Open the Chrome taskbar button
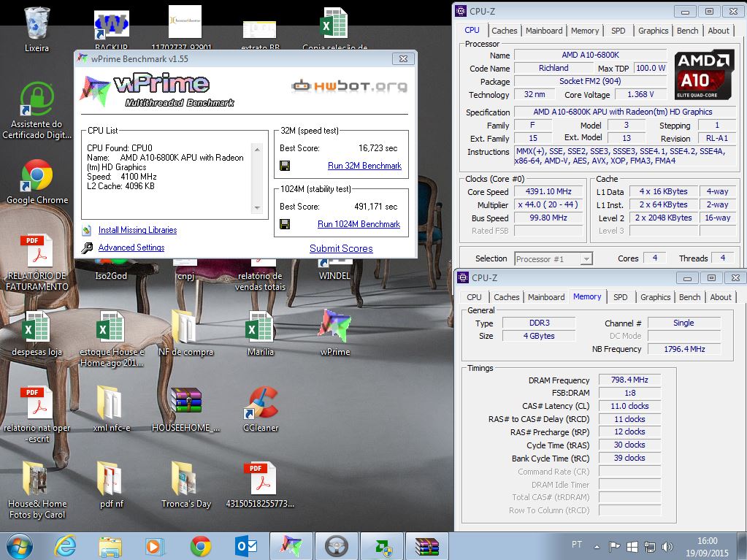 coord(201,546)
